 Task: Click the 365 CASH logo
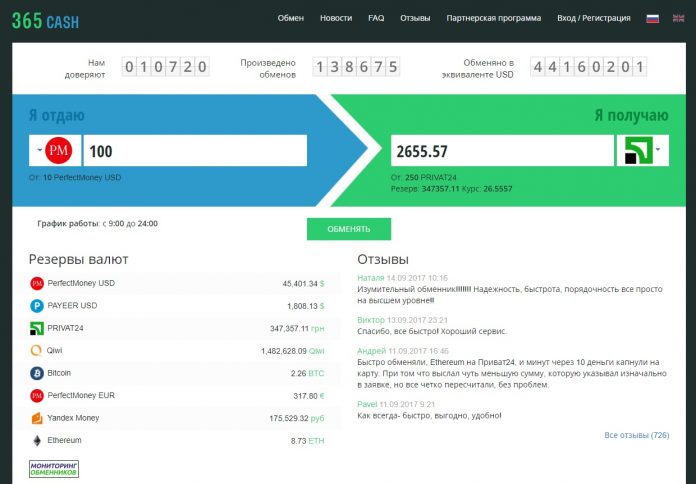coord(46,21)
